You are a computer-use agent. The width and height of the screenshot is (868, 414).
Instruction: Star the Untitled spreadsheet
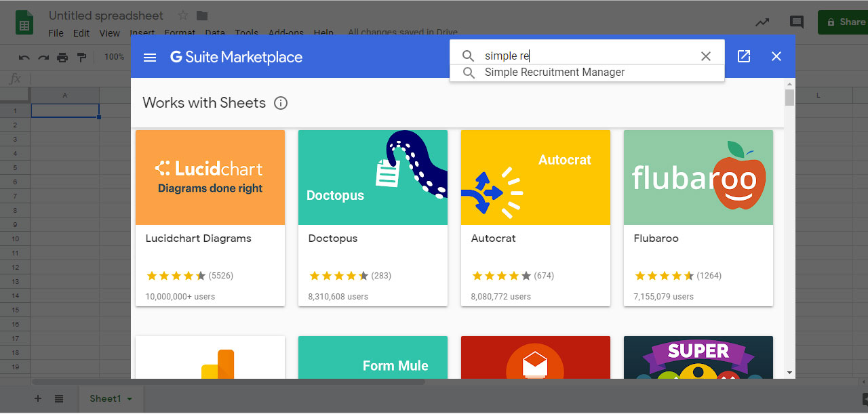tap(183, 16)
